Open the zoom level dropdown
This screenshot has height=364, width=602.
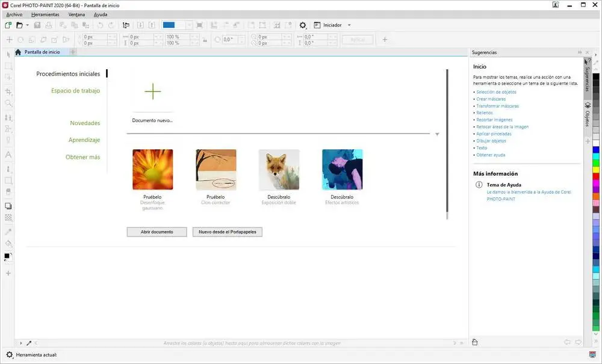[x=189, y=25]
